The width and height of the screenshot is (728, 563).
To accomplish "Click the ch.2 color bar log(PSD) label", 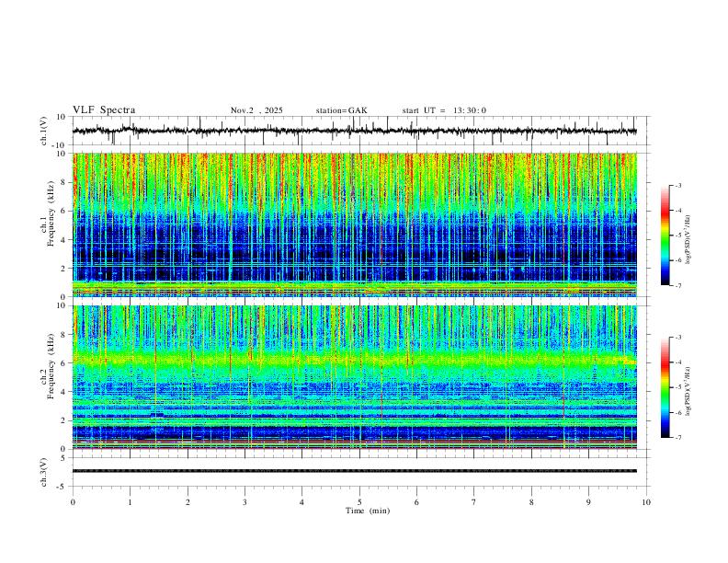I will click(x=688, y=391).
